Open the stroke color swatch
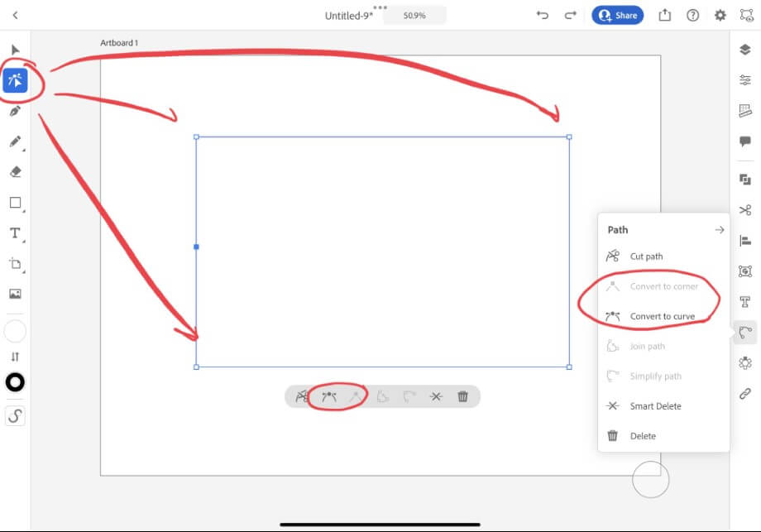The image size is (761, 532). tap(15, 382)
